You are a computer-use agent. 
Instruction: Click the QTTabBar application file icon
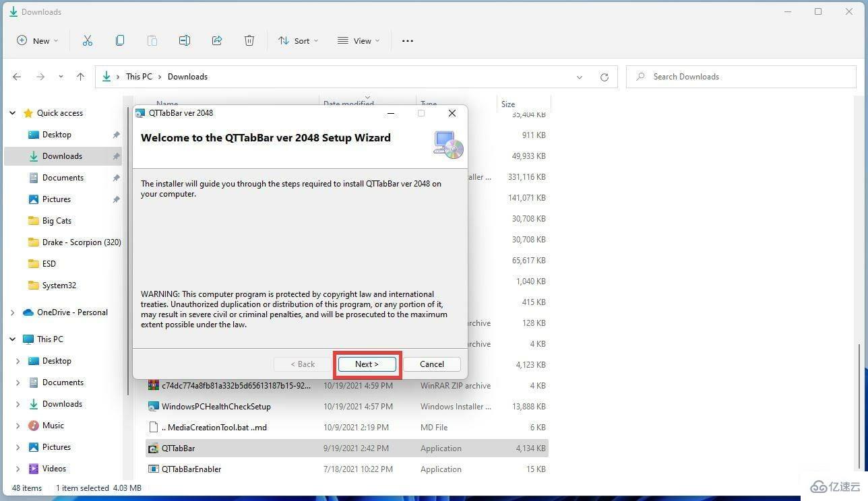pos(154,448)
